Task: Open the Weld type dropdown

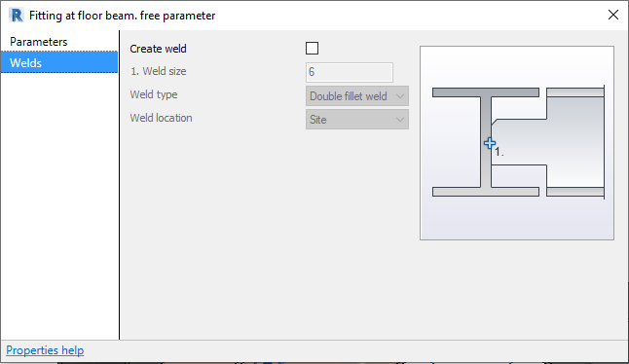Action: (357, 96)
